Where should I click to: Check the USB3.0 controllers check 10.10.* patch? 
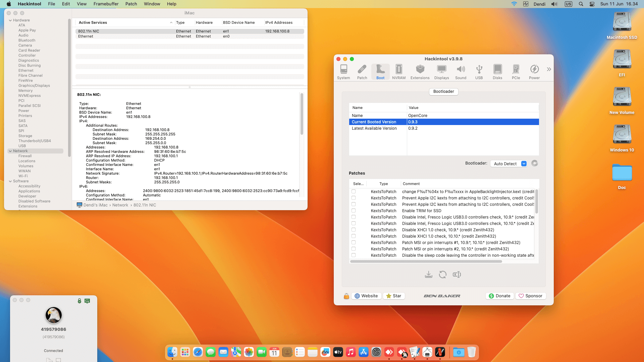[354, 223]
